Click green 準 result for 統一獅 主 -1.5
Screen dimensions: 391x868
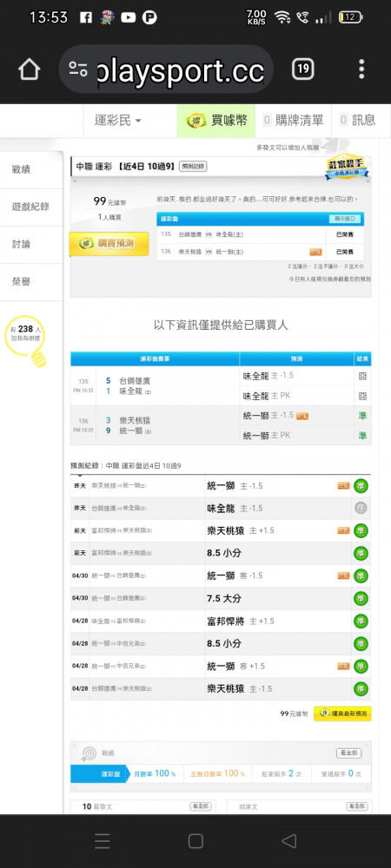pyautogui.click(x=362, y=416)
